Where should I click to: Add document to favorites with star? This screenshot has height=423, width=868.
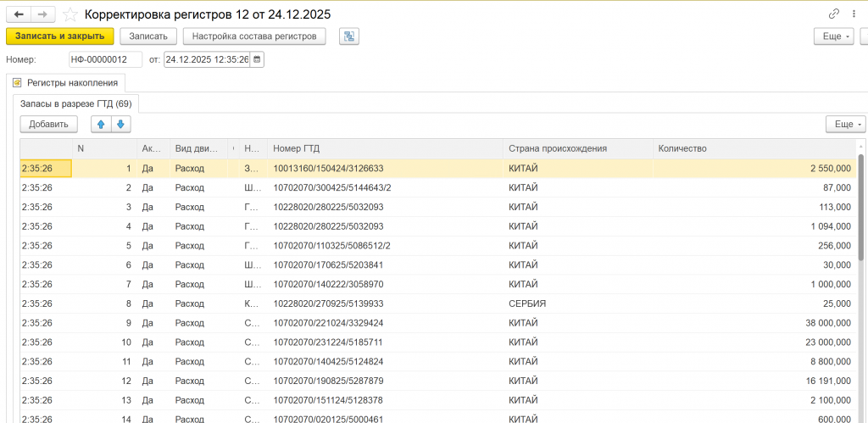[70, 14]
